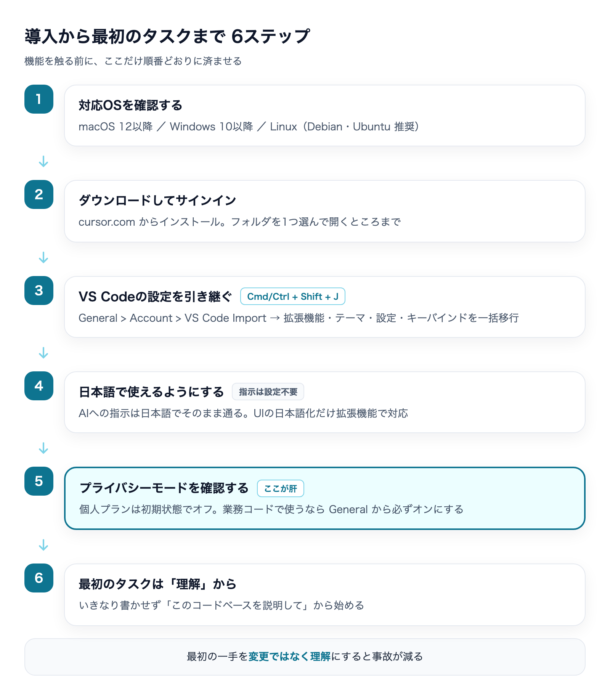Click the step 3 number badge
The height and width of the screenshot is (700, 610).
(39, 291)
